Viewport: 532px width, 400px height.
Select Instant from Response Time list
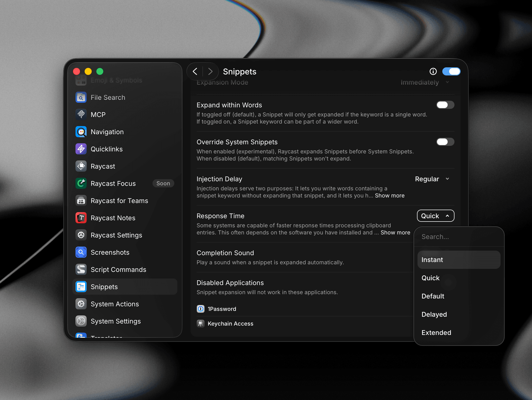click(x=459, y=260)
